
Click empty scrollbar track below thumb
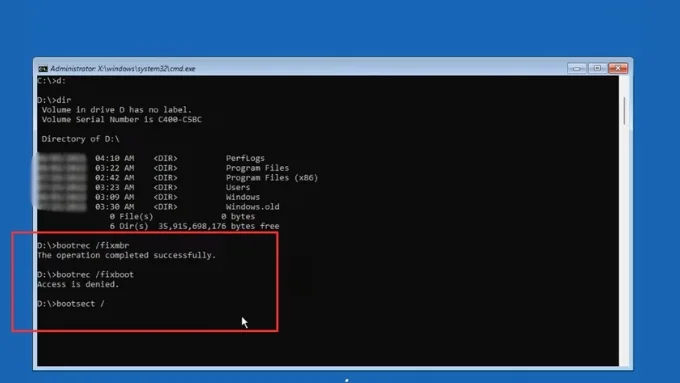click(624, 243)
